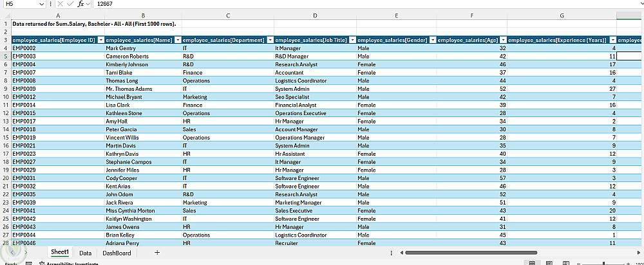Click the horizontal scrollbar thumb
Image resolution: width=644 pixels, height=265 pixels.
(x=471, y=253)
